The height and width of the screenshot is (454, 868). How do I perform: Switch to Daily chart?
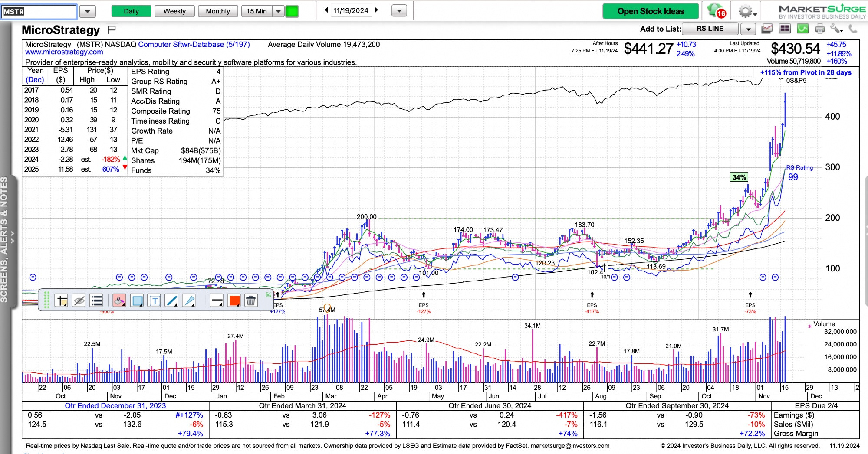click(131, 11)
